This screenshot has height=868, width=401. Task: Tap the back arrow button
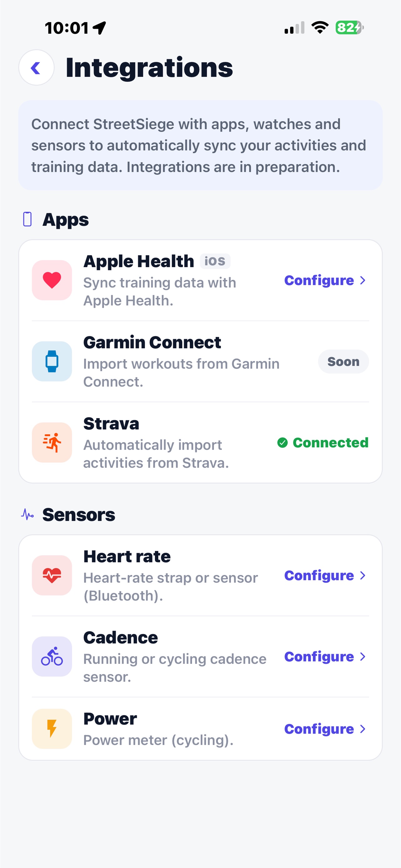click(36, 67)
